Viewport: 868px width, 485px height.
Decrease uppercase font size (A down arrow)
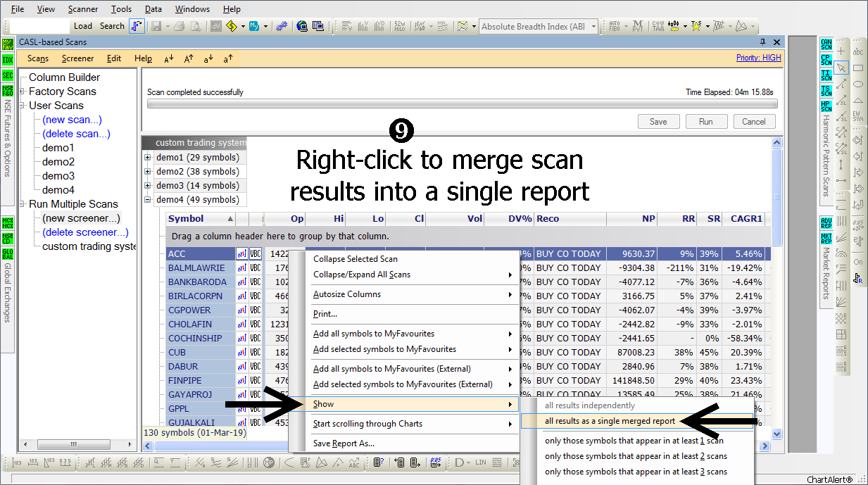[x=169, y=59]
